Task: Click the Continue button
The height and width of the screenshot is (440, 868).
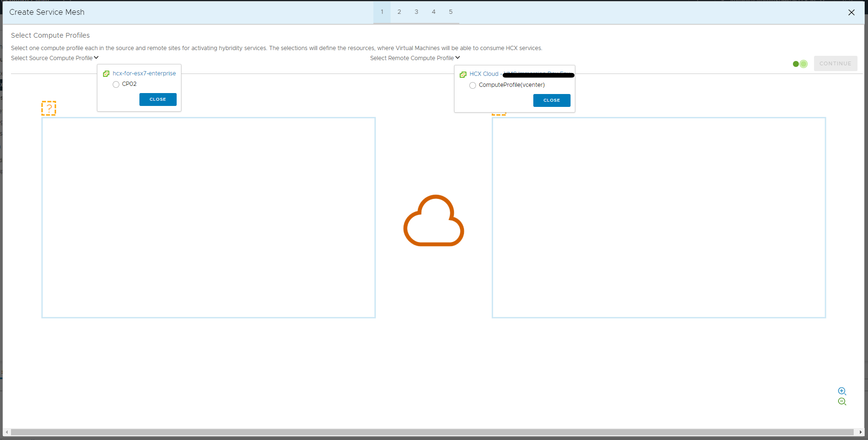Action: coord(836,63)
